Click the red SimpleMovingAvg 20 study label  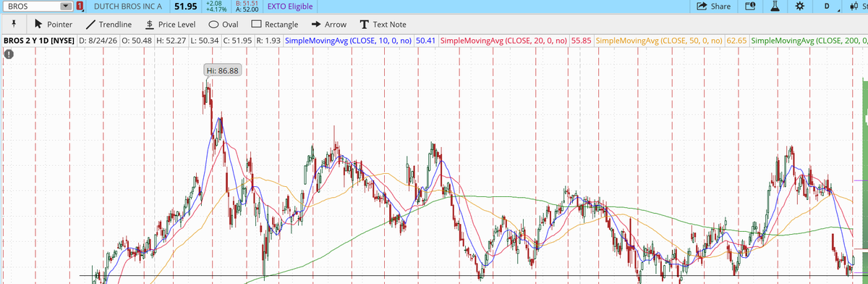503,41
